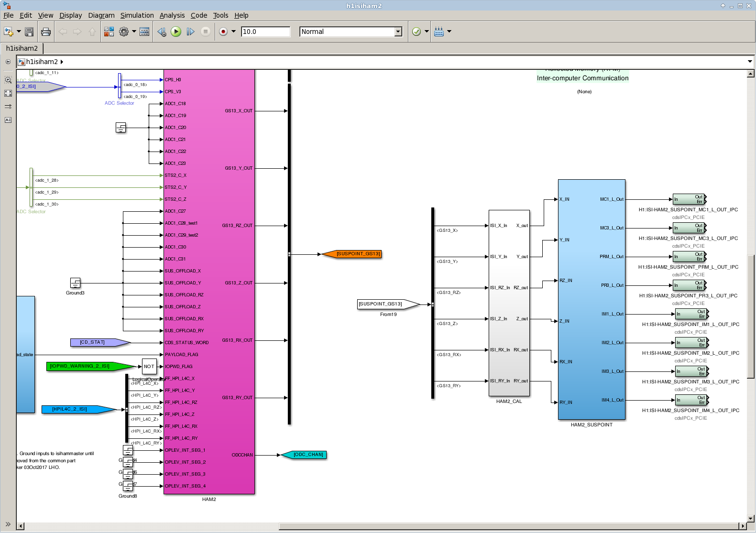This screenshot has width=756, height=533.
Task: Click the Step Forward icon
Action: (190, 32)
